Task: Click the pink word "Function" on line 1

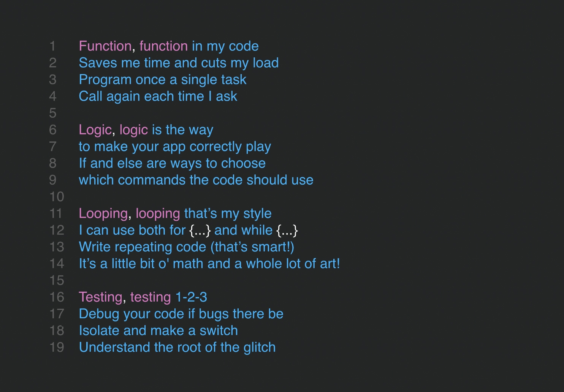Action: coord(105,46)
